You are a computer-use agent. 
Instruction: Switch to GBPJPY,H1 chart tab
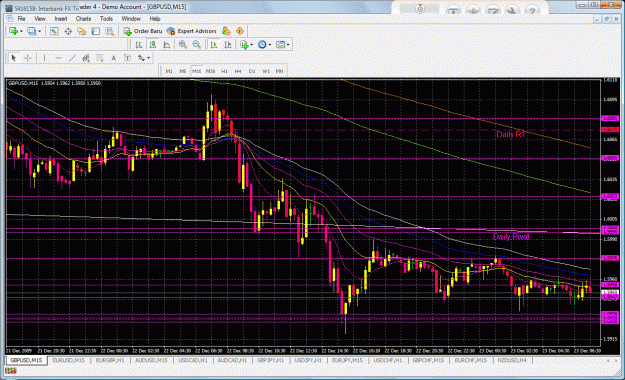[270, 360]
